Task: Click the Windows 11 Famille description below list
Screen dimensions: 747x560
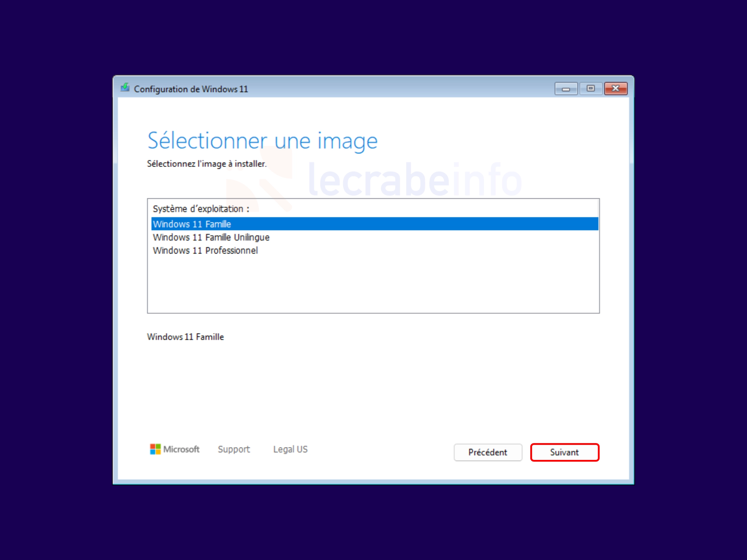Action: pos(185,337)
